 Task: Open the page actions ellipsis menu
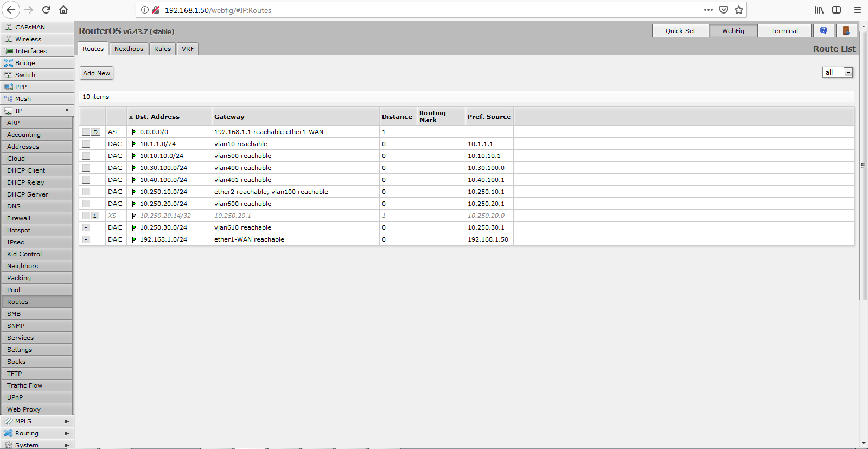(x=709, y=10)
